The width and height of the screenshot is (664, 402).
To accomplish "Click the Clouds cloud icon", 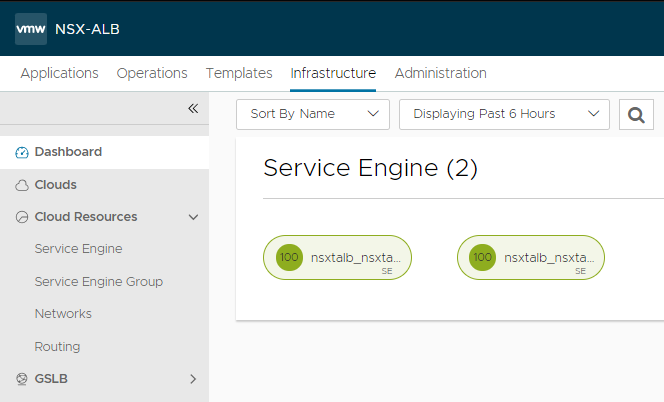I will coord(22,185).
